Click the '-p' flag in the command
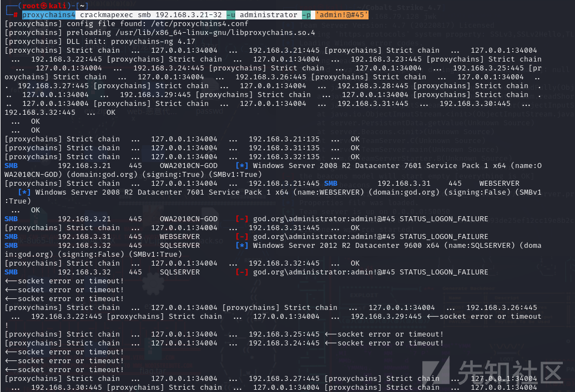 coord(306,15)
